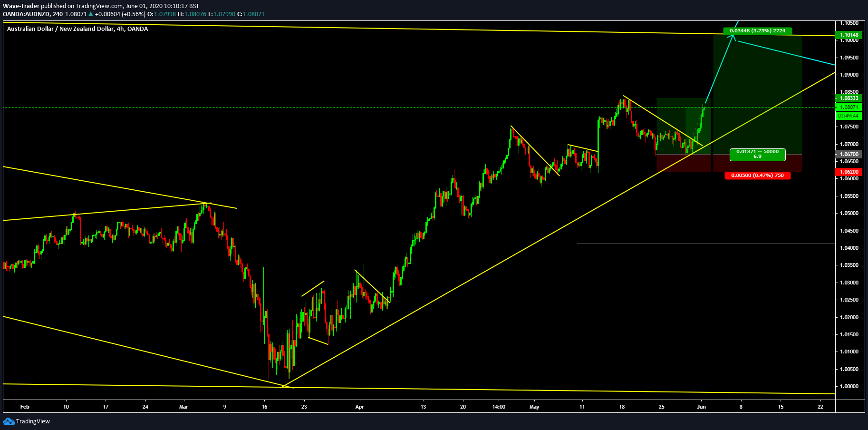This screenshot has width=868, height=430.
Task: Click the 1.05000 price axis label
Action: point(849,213)
